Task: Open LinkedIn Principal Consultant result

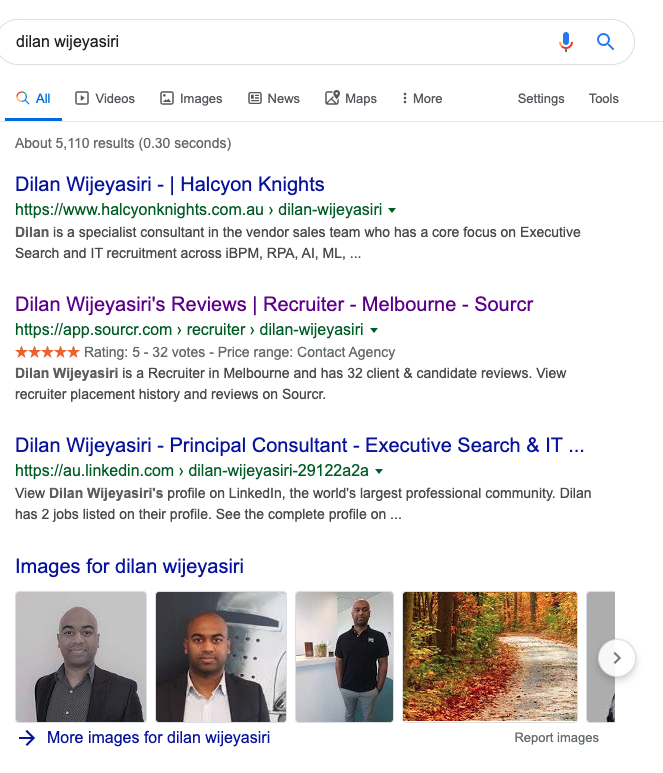Action: [299, 445]
